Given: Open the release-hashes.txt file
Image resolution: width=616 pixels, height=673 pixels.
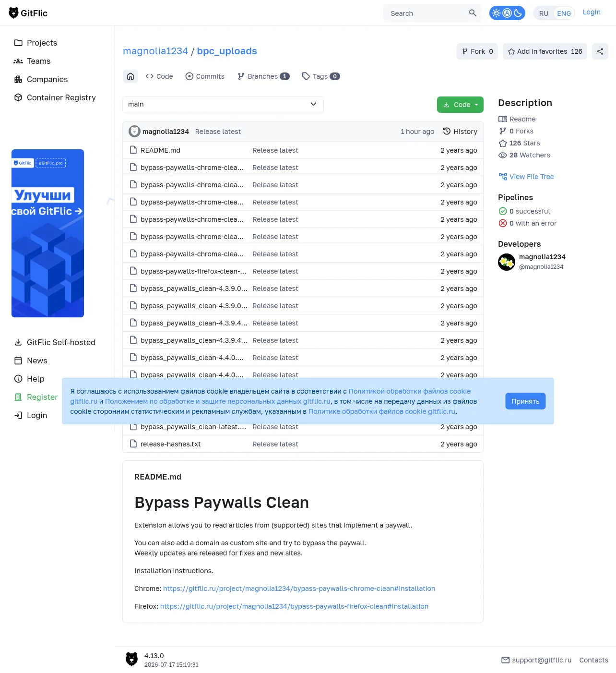Looking at the screenshot, I should (171, 444).
